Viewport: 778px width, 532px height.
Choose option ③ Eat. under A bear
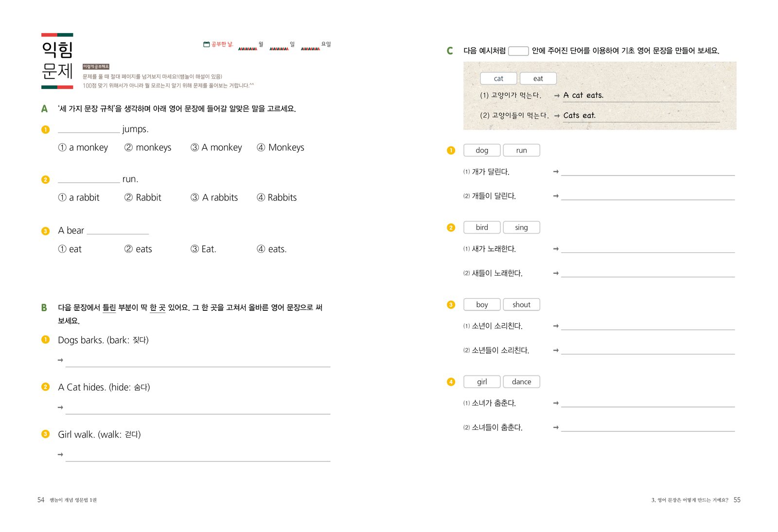[203, 249]
